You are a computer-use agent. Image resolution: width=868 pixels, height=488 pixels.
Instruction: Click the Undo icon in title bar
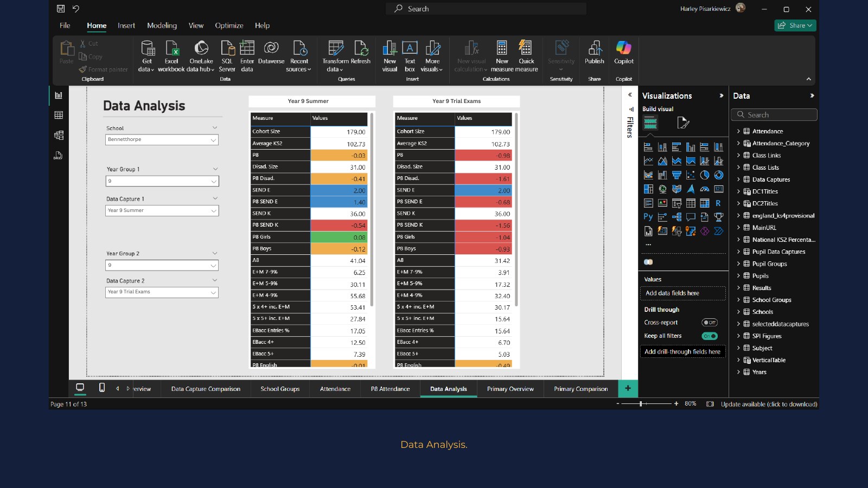(x=76, y=9)
